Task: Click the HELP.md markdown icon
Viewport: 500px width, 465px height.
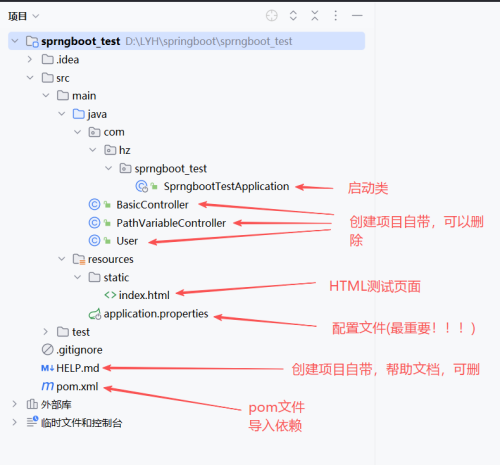Action: [x=47, y=368]
